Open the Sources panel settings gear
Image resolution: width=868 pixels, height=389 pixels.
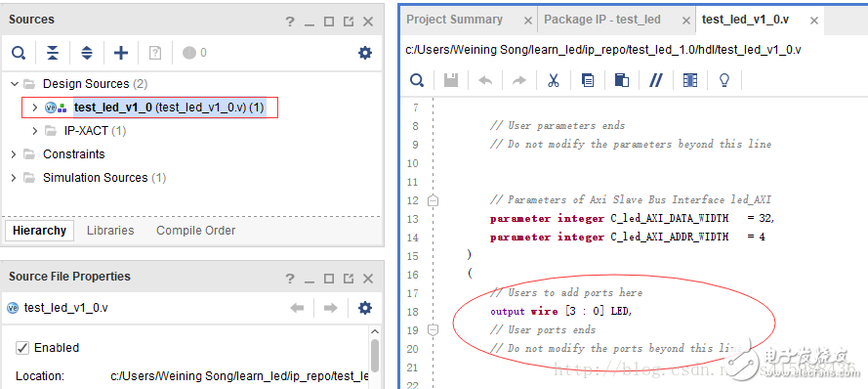[365, 53]
